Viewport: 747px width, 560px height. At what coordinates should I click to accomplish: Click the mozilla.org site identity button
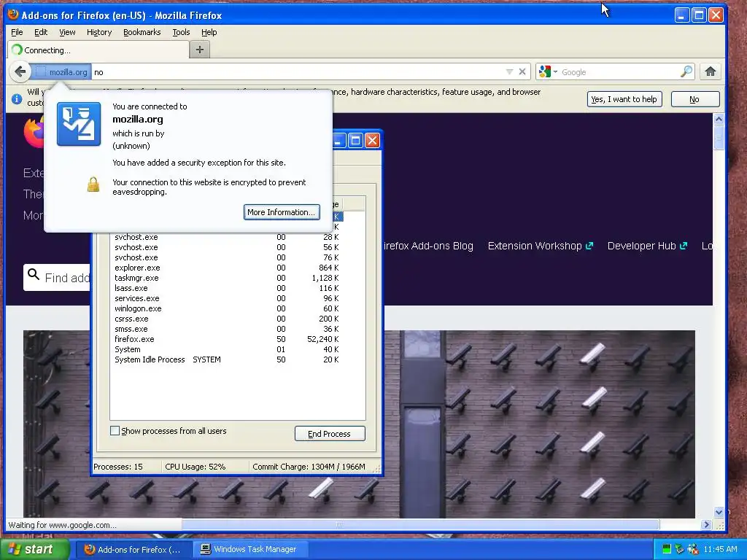[x=61, y=72]
